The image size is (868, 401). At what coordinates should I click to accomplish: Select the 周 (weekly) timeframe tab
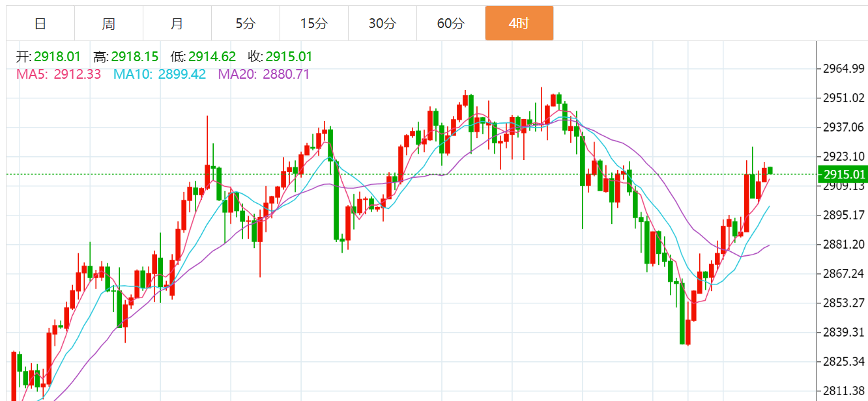point(109,24)
